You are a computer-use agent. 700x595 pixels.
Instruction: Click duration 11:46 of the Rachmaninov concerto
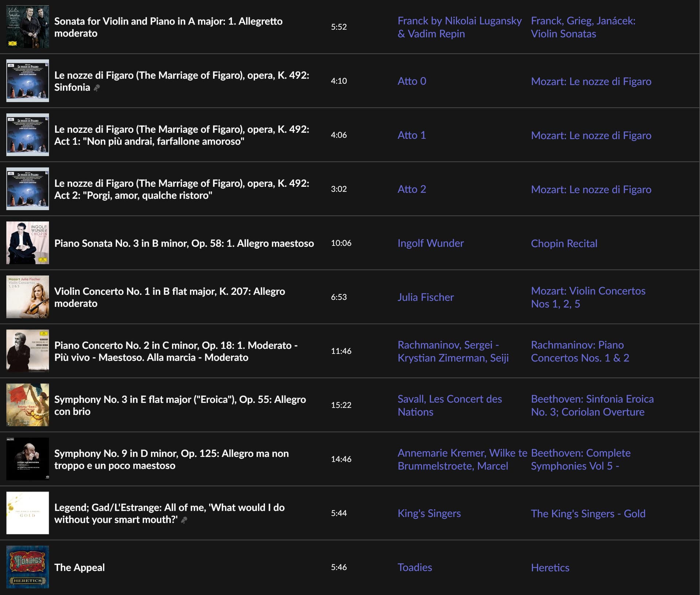(341, 351)
